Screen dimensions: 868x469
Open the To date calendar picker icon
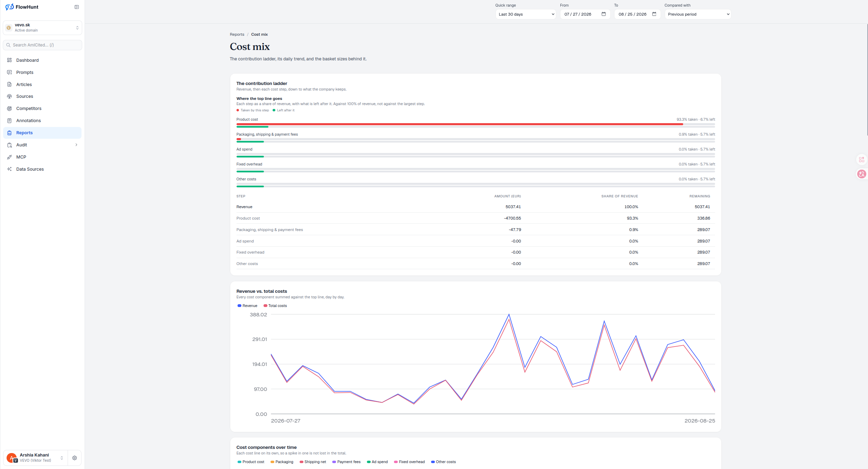pyautogui.click(x=654, y=14)
